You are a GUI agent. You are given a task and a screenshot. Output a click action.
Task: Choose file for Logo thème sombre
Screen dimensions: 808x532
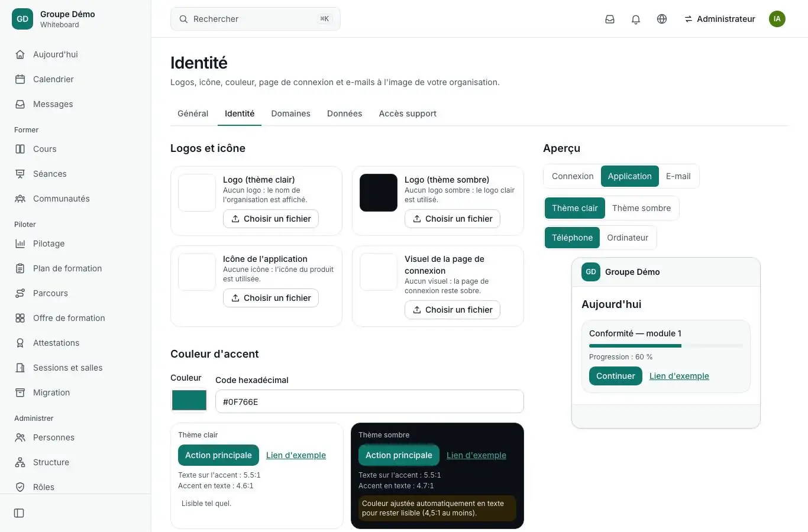pos(453,219)
